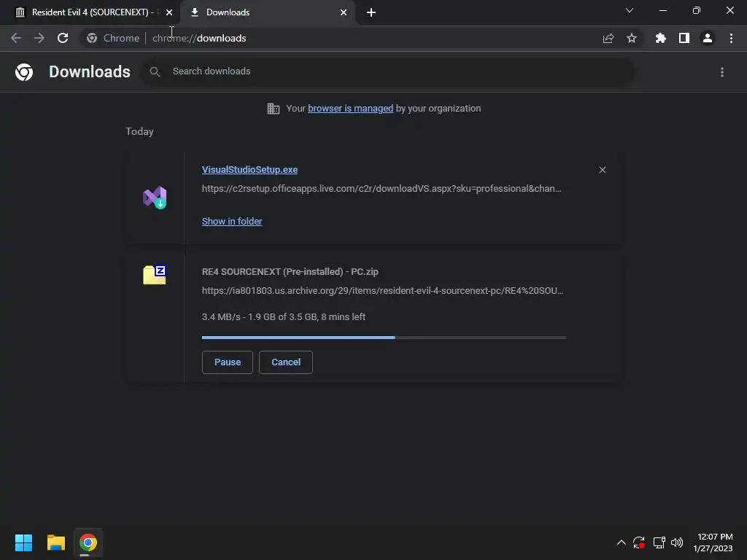The image size is (747, 560).
Task: Click the RE4 download progress bar
Action: (x=384, y=338)
